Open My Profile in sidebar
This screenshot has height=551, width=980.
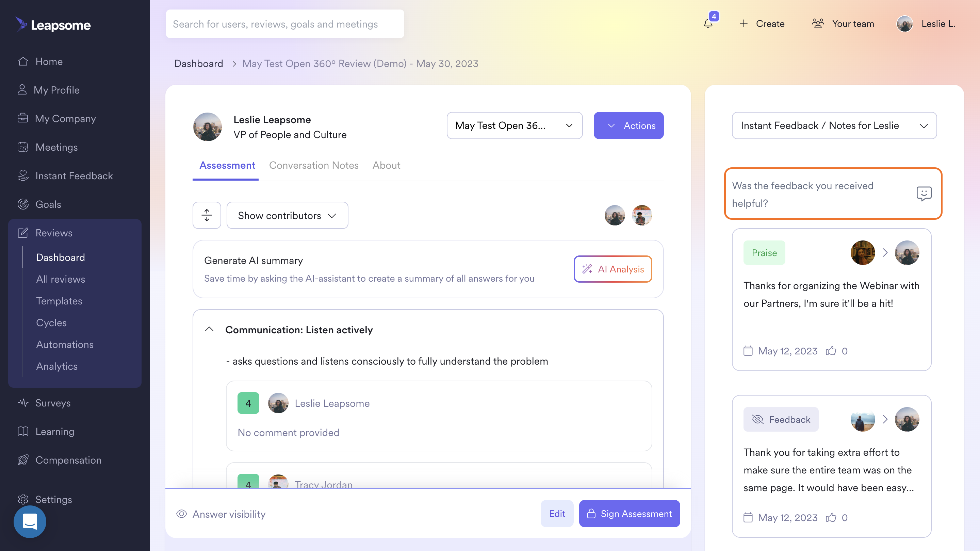[x=48, y=90]
